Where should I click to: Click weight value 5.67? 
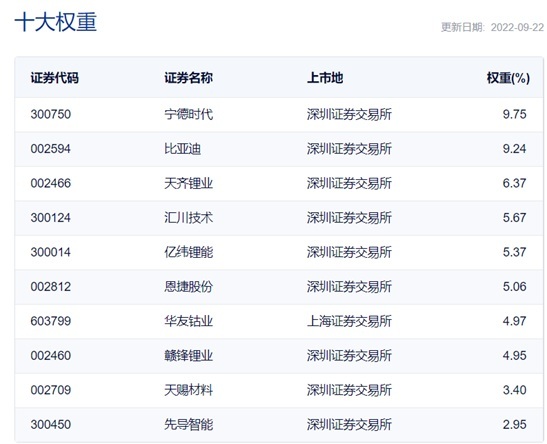pos(514,218)
